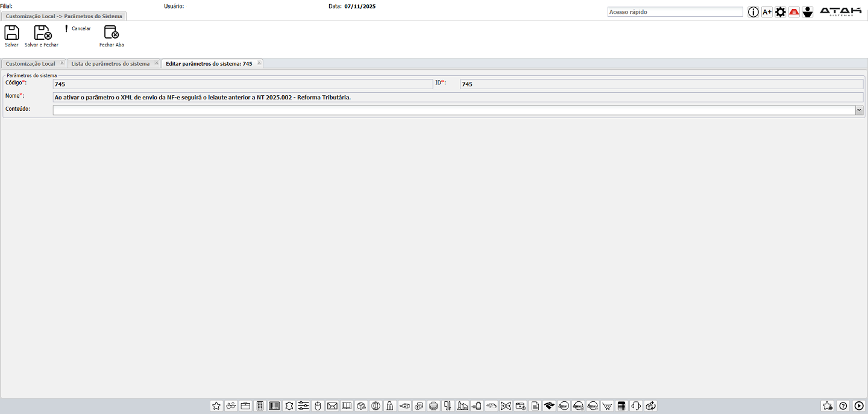Image resolution: width=868 pixels, height=414 pixels.
Task: Open help with the question mark icon
Action: [843, 406]
